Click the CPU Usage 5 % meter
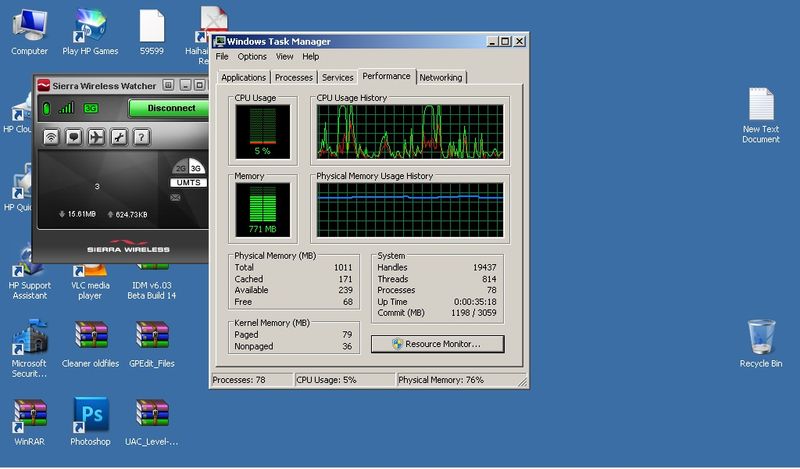Image resolution: width=800 pixels, height=469 pixels. pyautogui.click(x=262, y=132)
